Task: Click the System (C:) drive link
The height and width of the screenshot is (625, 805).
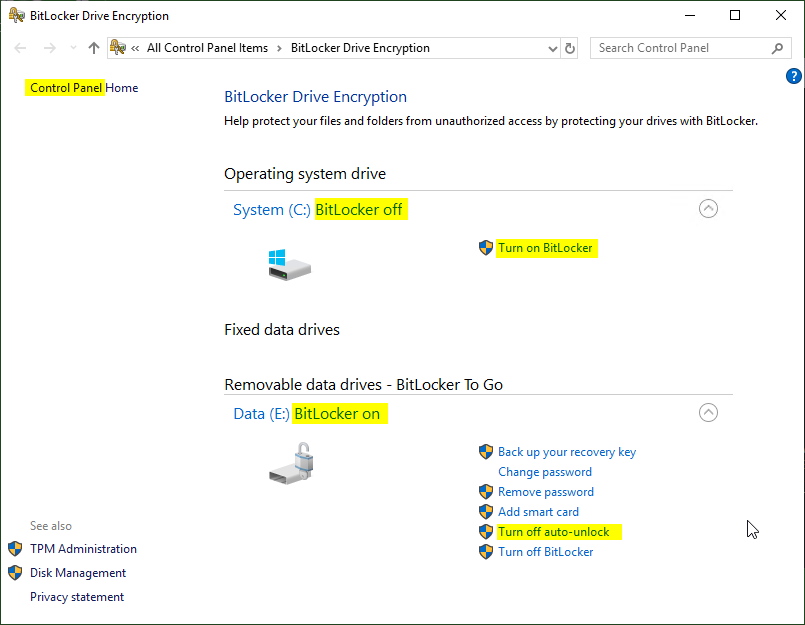Action: (272, 210)
